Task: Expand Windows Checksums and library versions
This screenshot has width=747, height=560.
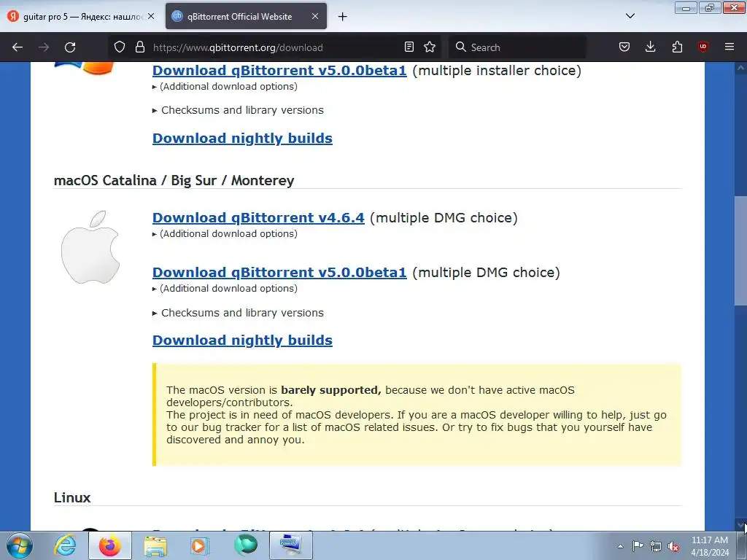Action: (239, 110)
